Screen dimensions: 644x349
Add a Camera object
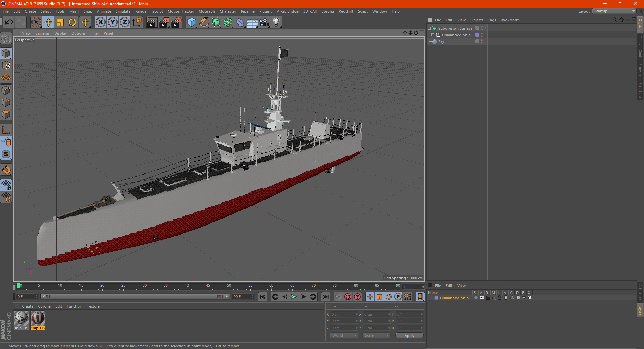click(264, 22)
